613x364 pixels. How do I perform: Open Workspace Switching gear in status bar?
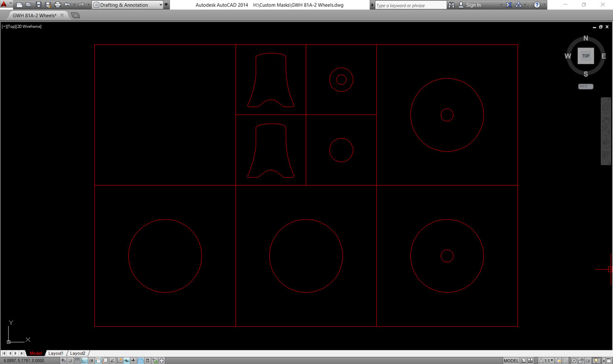click(574, 361)
